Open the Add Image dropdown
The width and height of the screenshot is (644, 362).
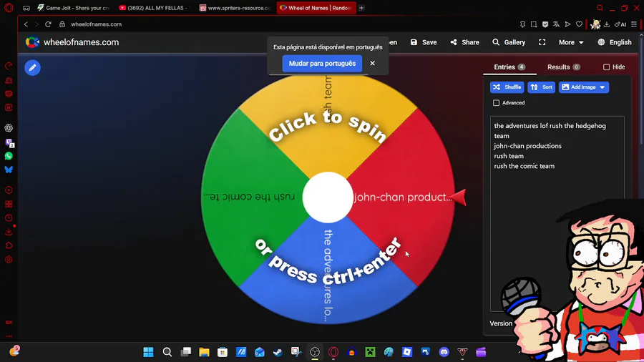click(x=584, y=87)
